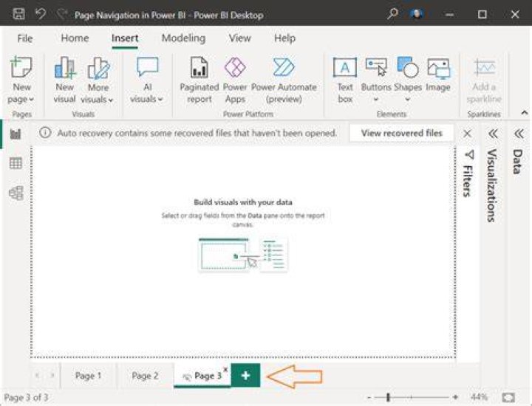
Task: Select the Insert ribbon tab
Action: pyautogui.click(x=125, y=38)
